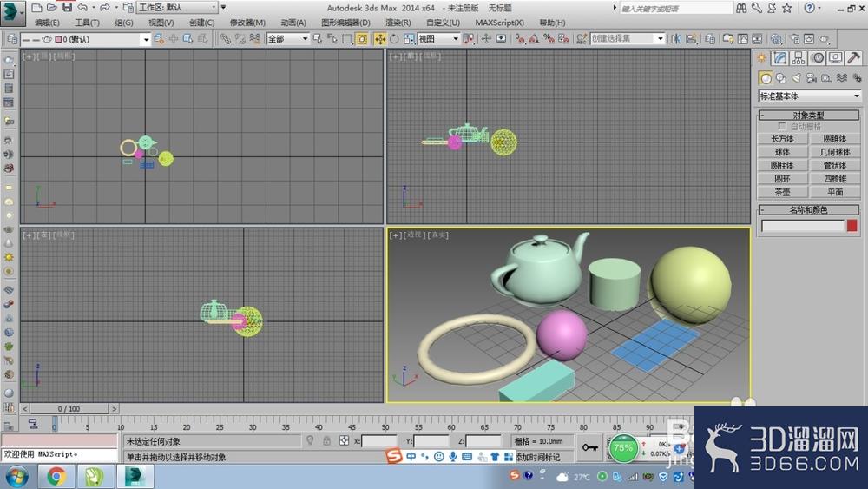Select the Cameras category icon
Image resolution: width=868 pixels, height=489 pixels.
pos(811,78)
